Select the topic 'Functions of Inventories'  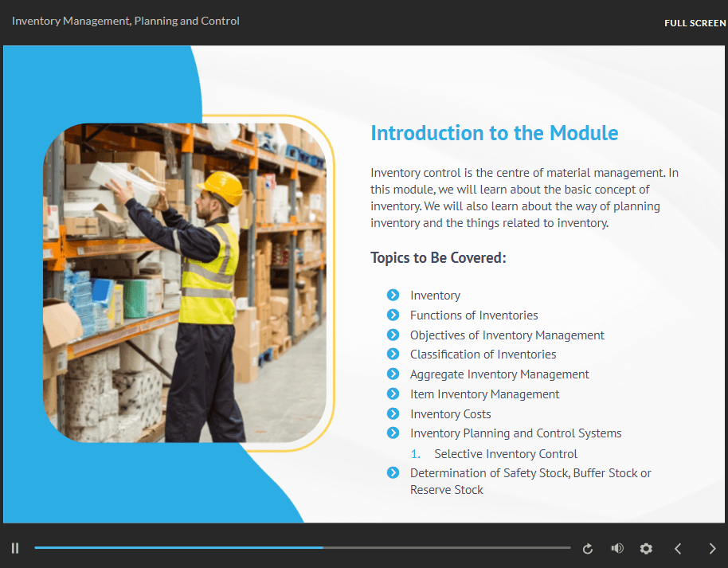pyautogui.click(x=474, y=315)
